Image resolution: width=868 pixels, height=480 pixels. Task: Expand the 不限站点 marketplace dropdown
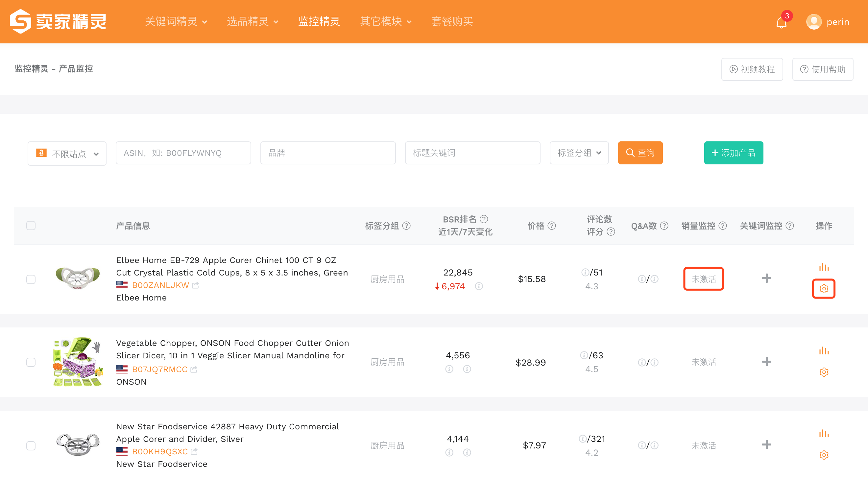coord(67,153)
